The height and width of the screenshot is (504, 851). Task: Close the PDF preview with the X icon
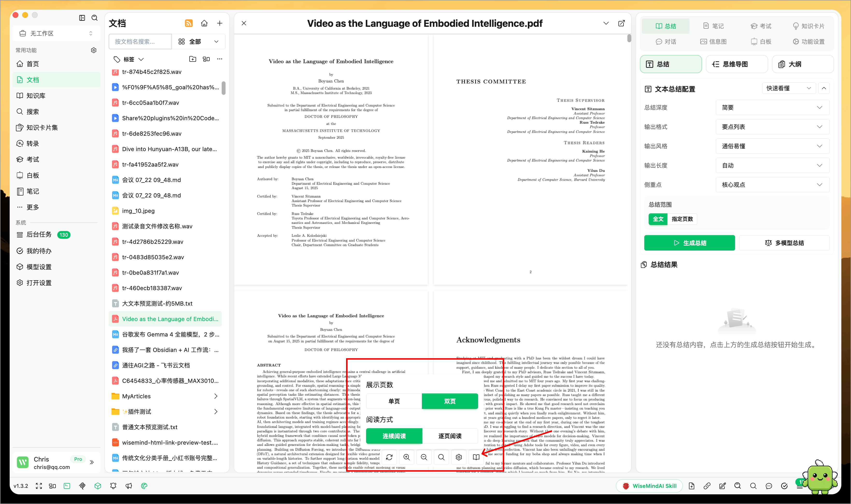point(244,23)
